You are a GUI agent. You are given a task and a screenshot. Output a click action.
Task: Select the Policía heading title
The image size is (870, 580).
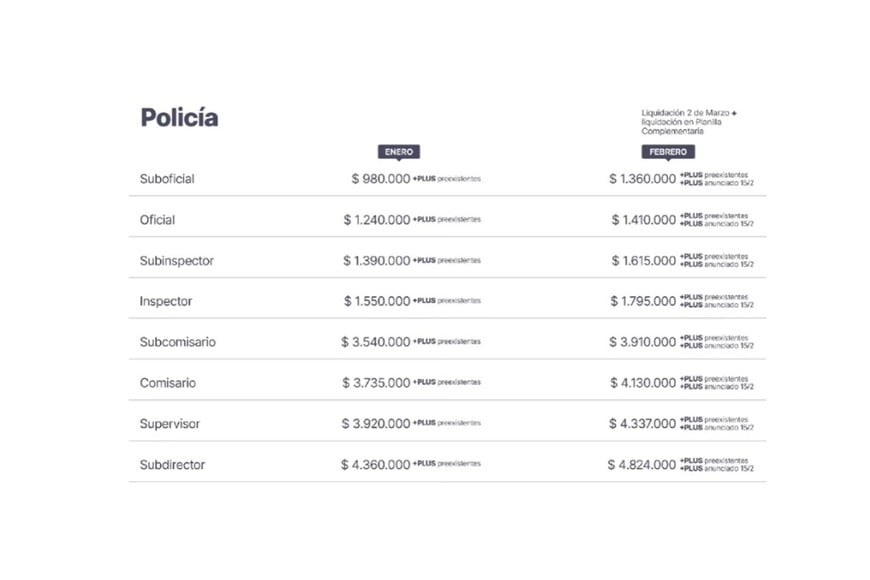click(179, 117)
